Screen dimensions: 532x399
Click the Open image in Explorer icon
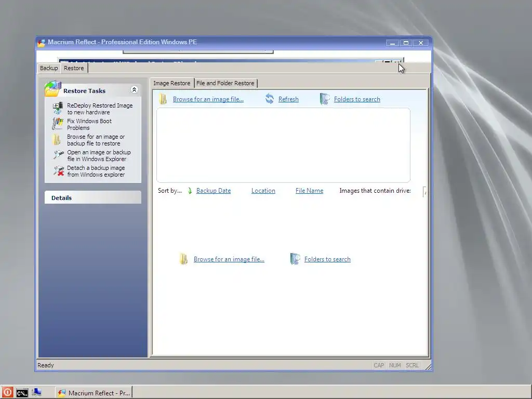(x=58, y=155)
